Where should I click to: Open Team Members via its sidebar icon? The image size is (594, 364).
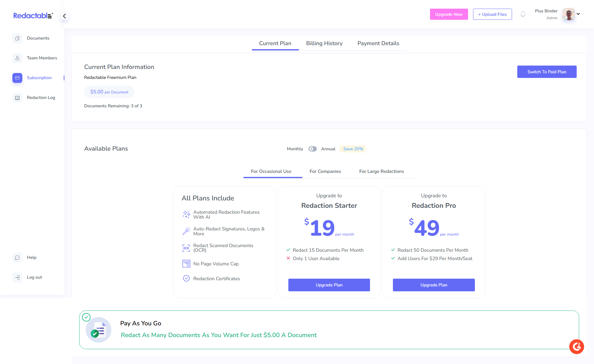[17, 58]
